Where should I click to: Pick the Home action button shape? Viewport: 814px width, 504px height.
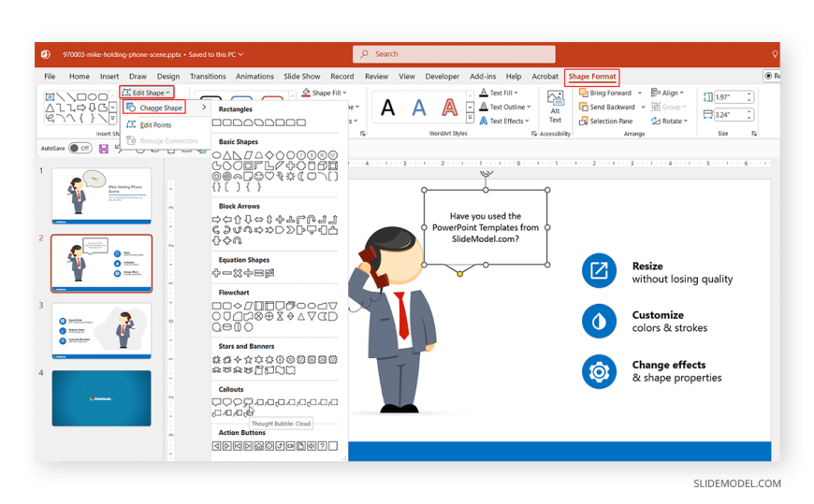click(x=258, y=446)
